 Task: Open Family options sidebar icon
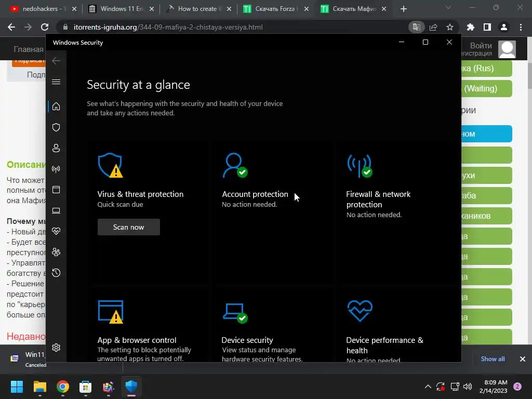click(56, 252)
